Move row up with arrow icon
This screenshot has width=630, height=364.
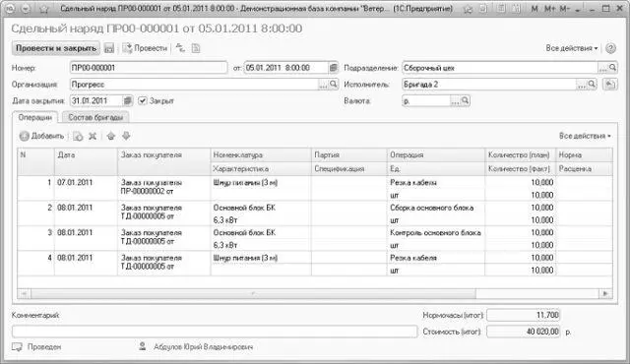coord(111,137)
